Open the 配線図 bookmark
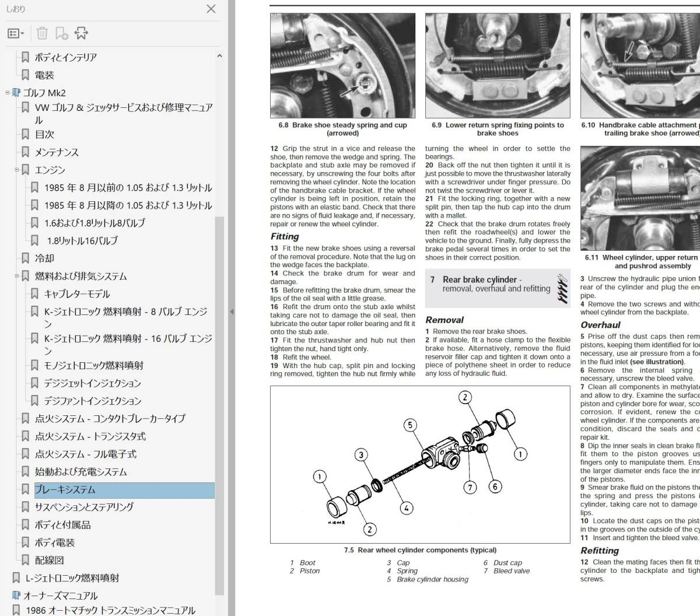This screenshot has width=700, height=616. 49,560
